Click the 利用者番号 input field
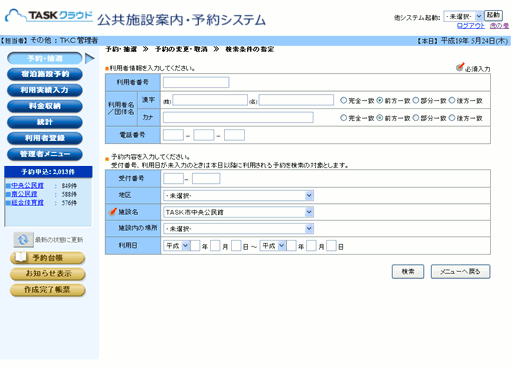Viewport: 512px width, 366px height. [x=196, y=82]
